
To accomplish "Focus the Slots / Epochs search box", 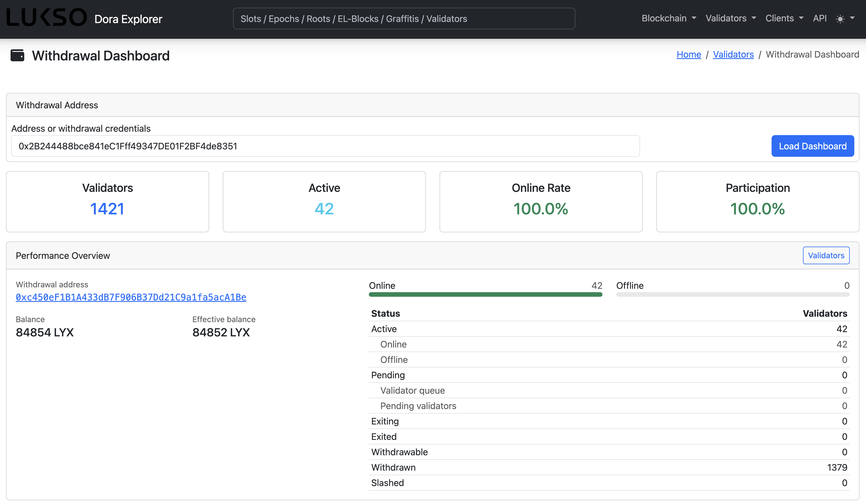I will point(404,19).
